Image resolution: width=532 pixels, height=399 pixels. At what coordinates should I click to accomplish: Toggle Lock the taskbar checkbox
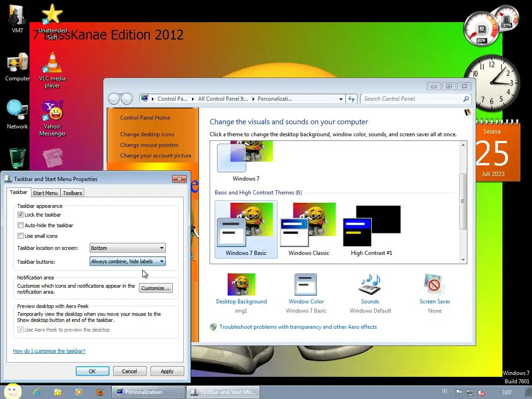[20, 215]
